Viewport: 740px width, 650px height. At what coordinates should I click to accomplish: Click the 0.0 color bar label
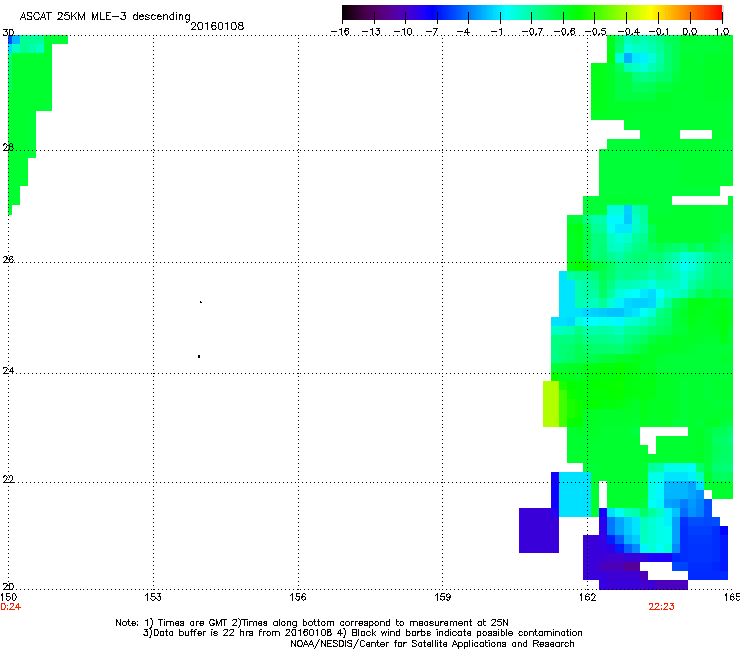point(690,32)
